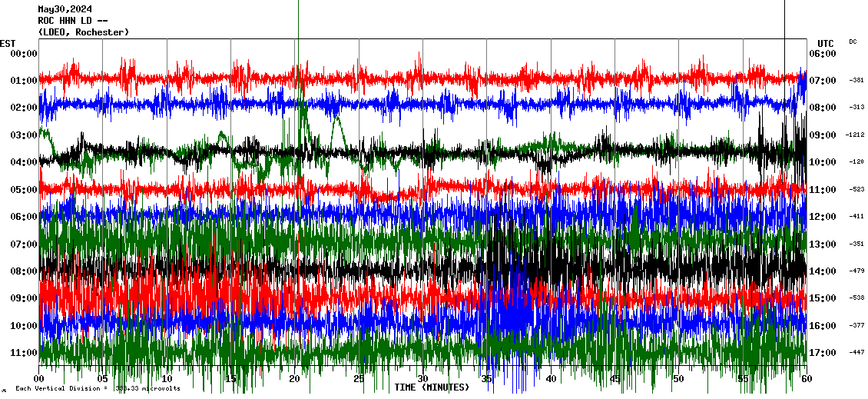Select the 03:00 EST time label
The width and height of the screenshot is (868, 399).
[x=24, y=135]
